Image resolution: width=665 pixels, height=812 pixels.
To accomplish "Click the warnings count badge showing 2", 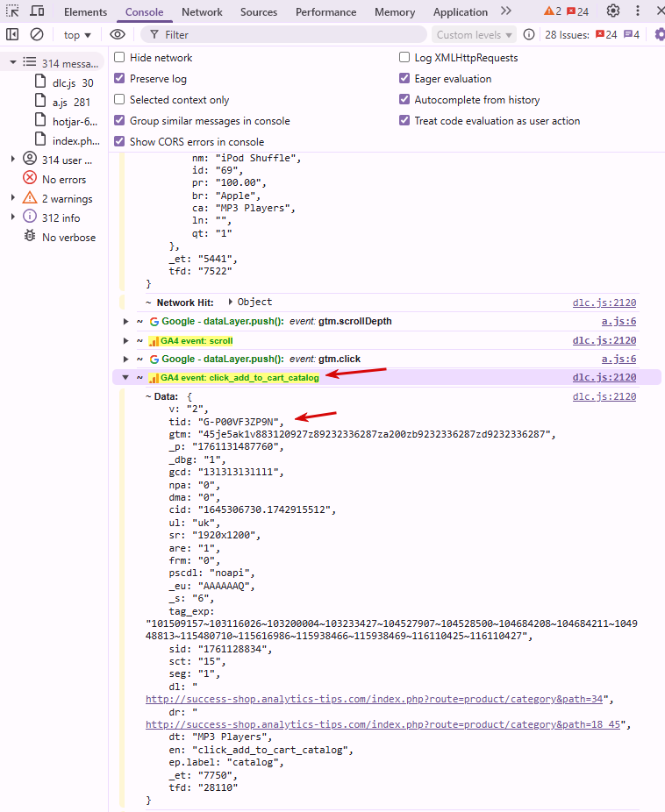I will click(553, 11).
